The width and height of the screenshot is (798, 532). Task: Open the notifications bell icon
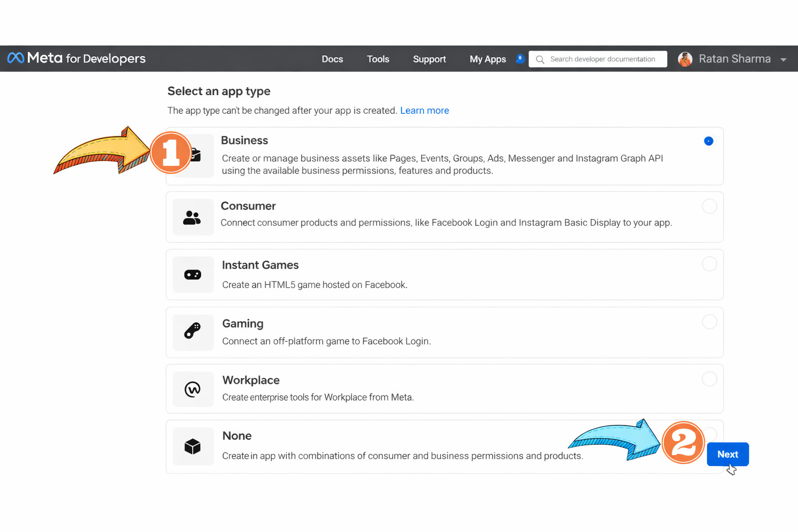coord(520,59)
